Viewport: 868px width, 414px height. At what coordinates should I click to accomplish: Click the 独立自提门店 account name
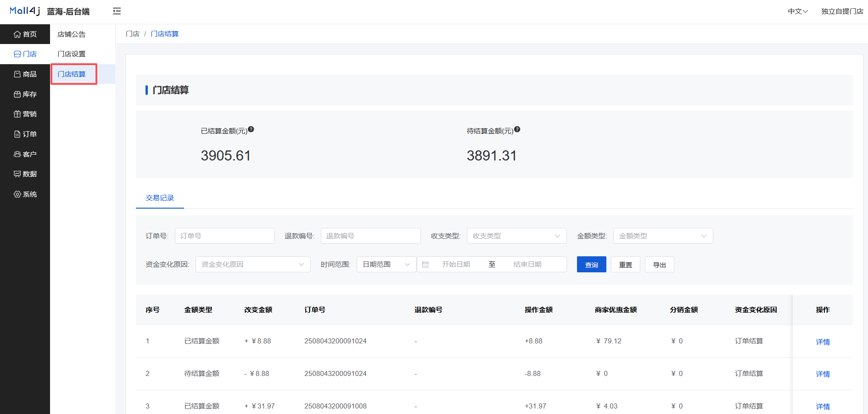point(842,11)
